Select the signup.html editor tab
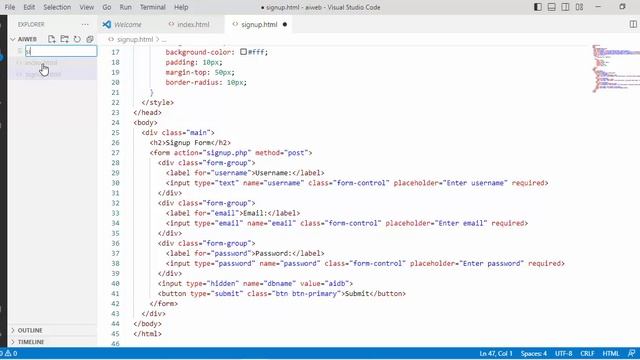640x360 pixels. click(x=259, y=24)
